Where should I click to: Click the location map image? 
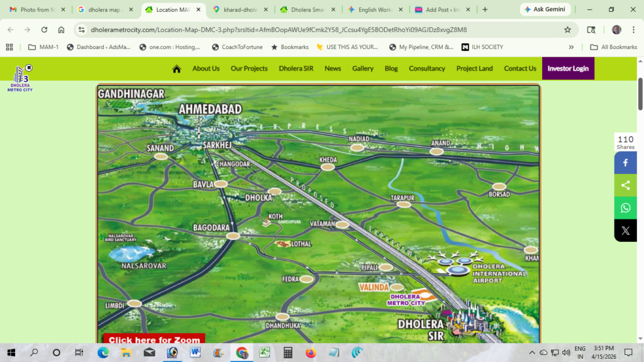pos(318,214)
